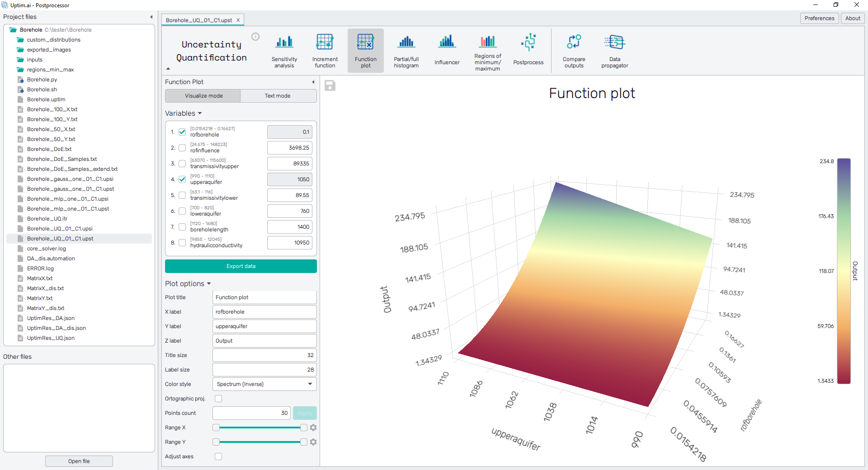The image size is (868, 470).
Task: Open the custom_distributions folder
Action: [53, 40]
